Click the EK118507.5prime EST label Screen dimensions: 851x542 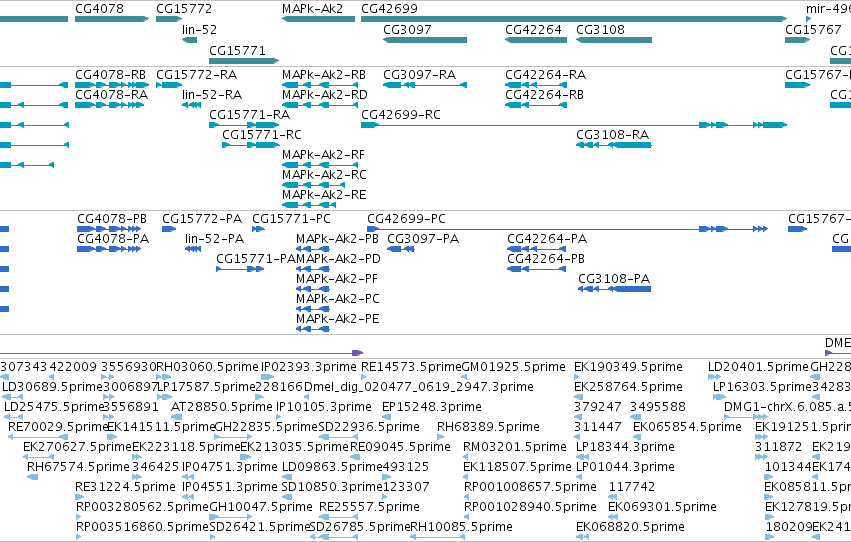click(517, 467)
